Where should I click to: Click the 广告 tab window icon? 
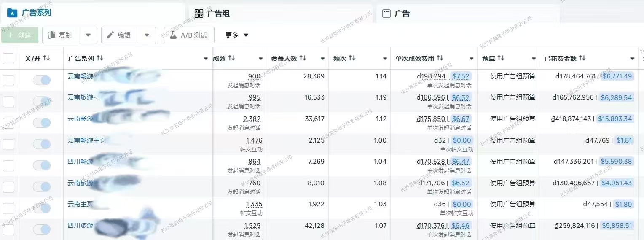click(x=386, y=13)
